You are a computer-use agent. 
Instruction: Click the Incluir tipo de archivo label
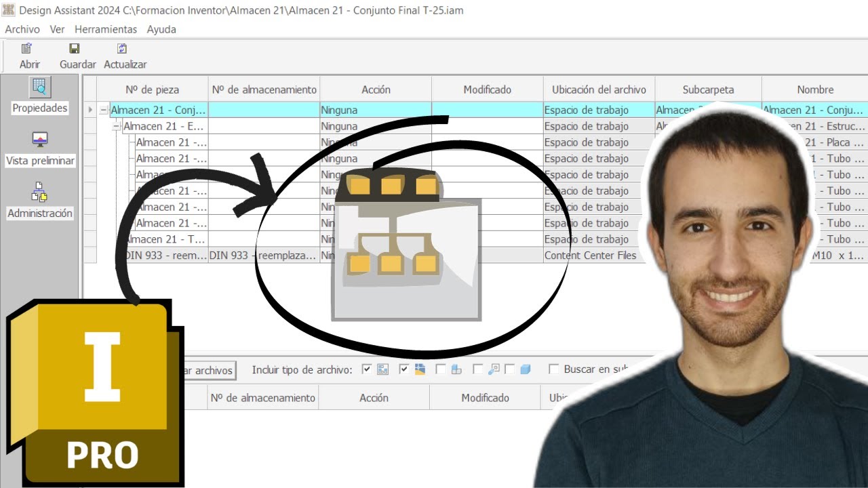pyautogui.click(x=302, y=370)
